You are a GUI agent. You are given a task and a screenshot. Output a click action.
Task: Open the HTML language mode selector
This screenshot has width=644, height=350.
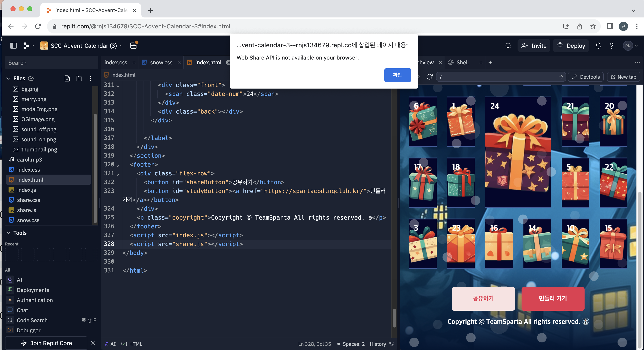[131, 344]
